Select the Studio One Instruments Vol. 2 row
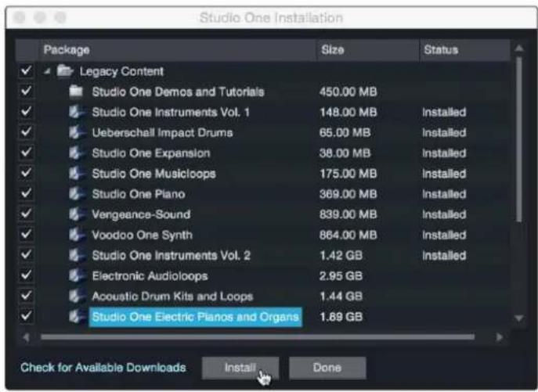 (264, 255)
